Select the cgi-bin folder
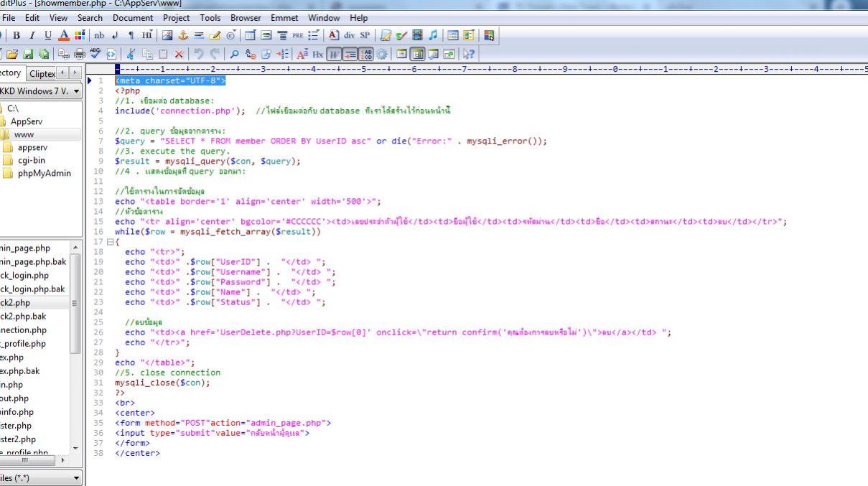 pos(32,160)
